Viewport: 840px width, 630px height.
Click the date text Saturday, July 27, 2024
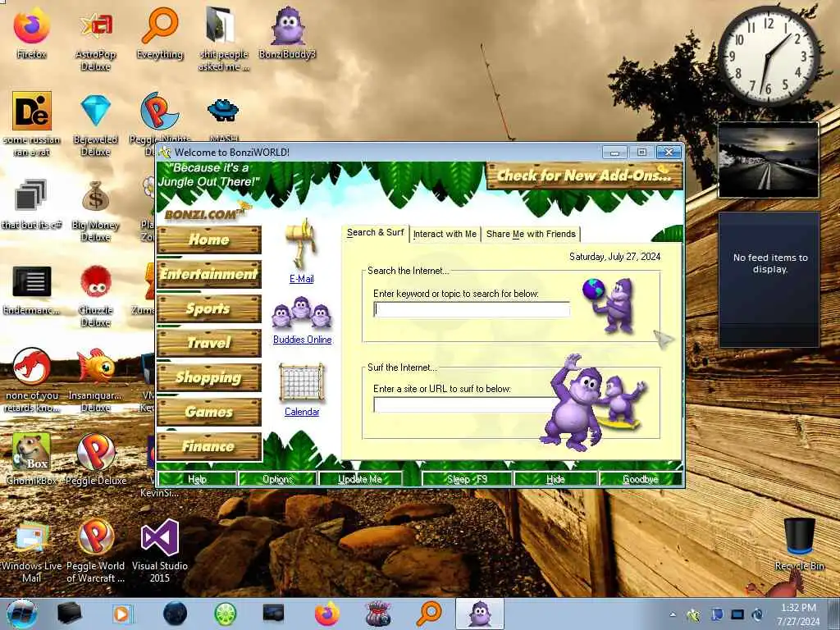(x=614, y=257)
